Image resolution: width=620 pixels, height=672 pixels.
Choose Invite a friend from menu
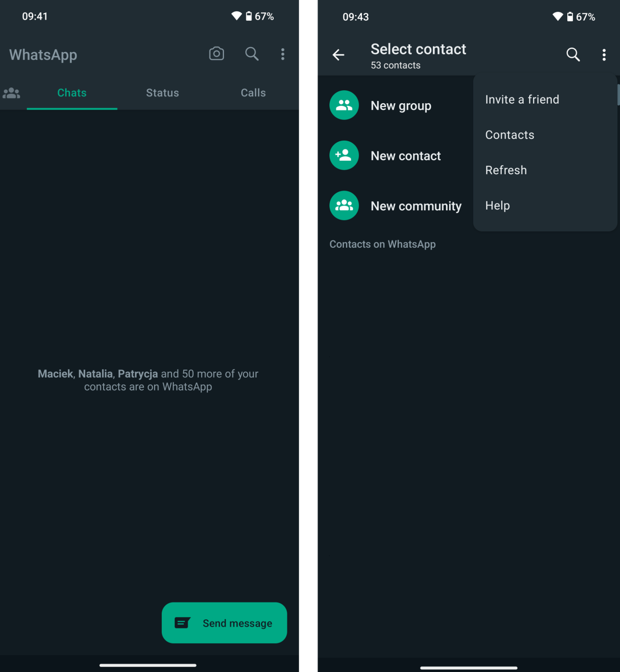tap(544, 99)
